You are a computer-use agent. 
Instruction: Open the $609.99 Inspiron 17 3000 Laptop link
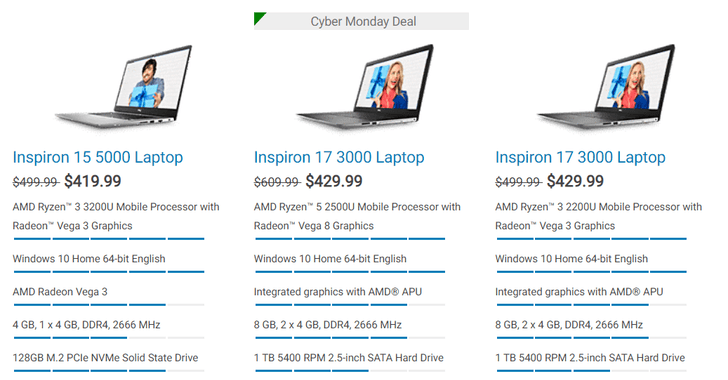click(x=339, y=157)
